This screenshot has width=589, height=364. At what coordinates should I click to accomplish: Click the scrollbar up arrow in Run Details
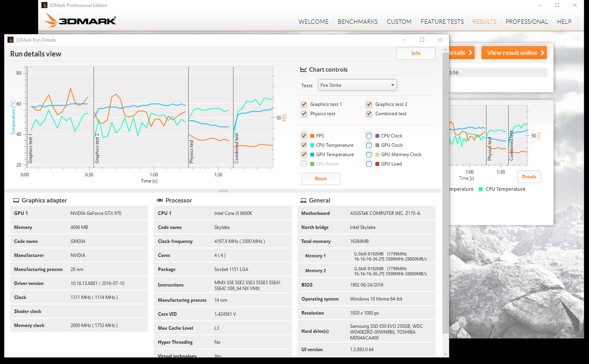[x=446, y=49]
